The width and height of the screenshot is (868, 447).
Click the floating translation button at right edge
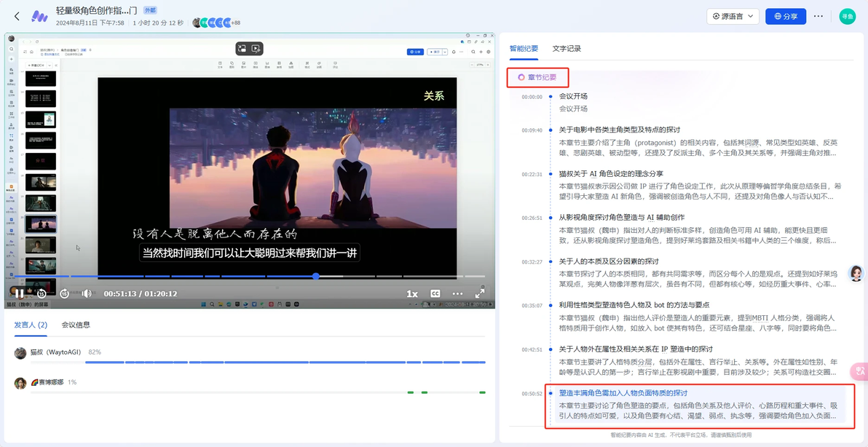click(859, 371)
